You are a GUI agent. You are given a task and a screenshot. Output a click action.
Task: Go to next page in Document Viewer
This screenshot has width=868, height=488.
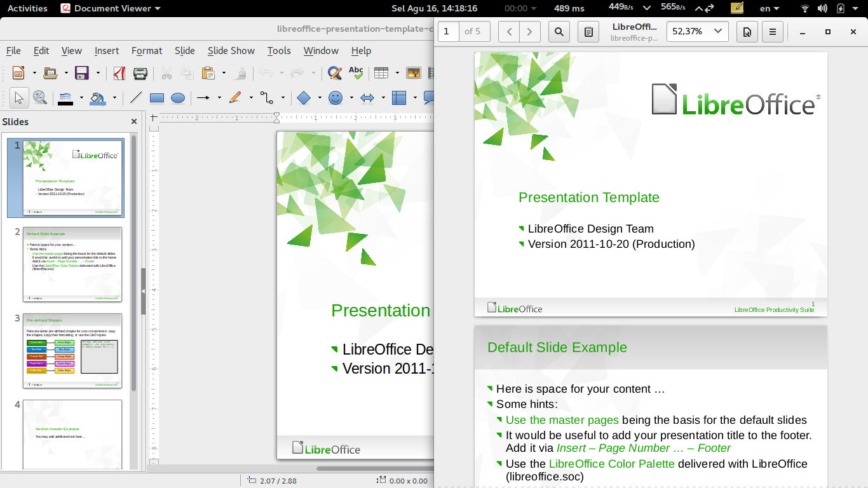click(530, 31)
